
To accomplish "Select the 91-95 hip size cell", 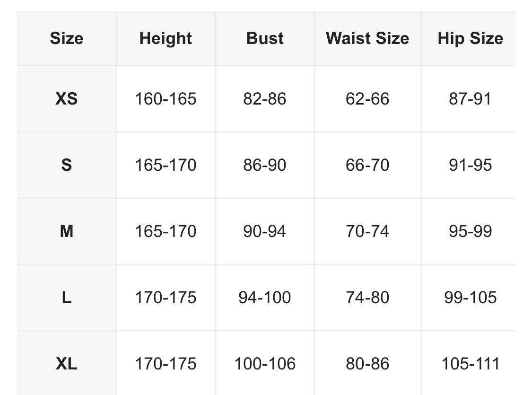I will click(470, 165).
